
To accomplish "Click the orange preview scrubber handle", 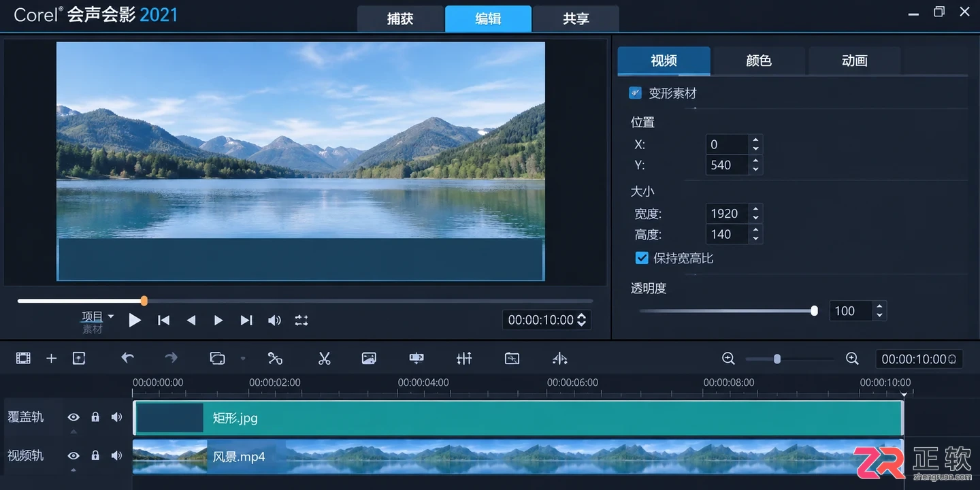I will 144,301.
